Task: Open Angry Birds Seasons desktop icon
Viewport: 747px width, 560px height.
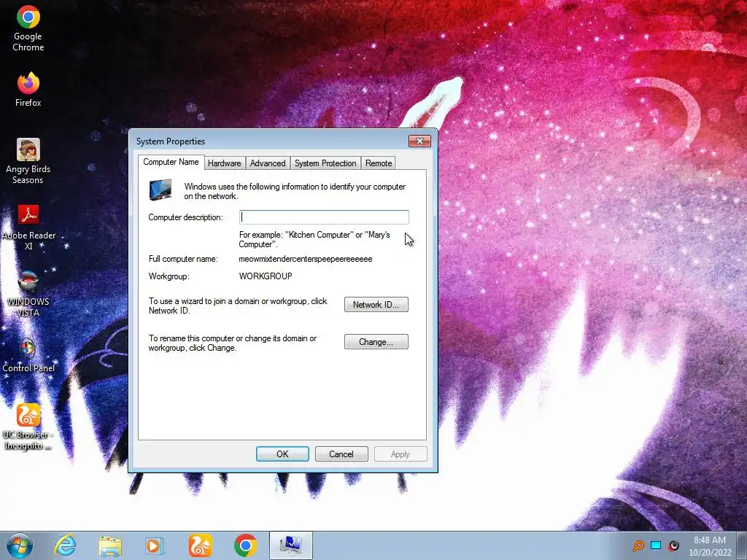Action: point(28,161)
